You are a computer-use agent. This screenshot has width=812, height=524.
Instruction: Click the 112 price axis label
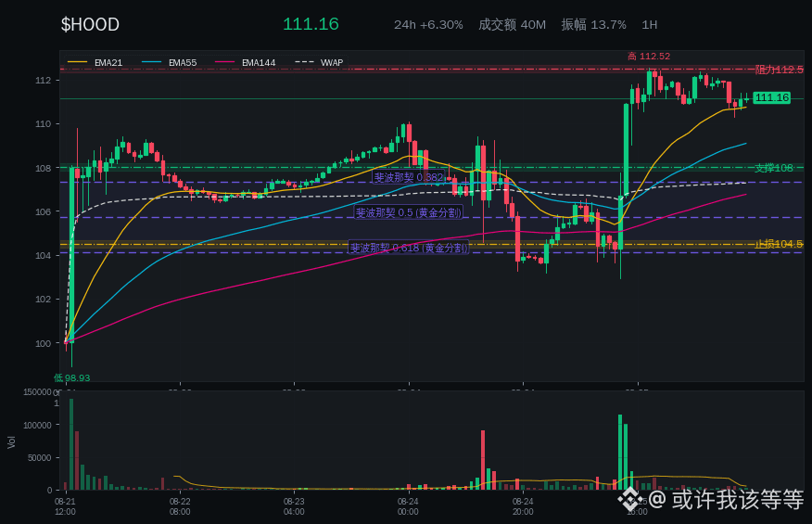click(43, 81)
